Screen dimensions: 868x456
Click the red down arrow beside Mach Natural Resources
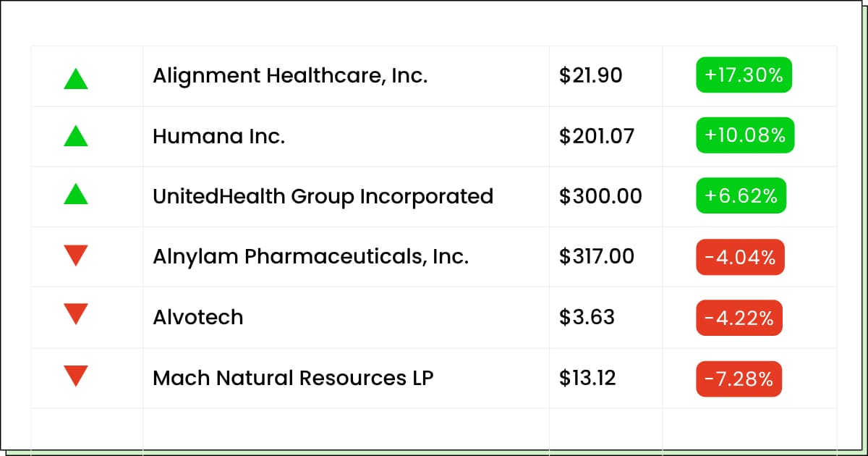(76, 376)
